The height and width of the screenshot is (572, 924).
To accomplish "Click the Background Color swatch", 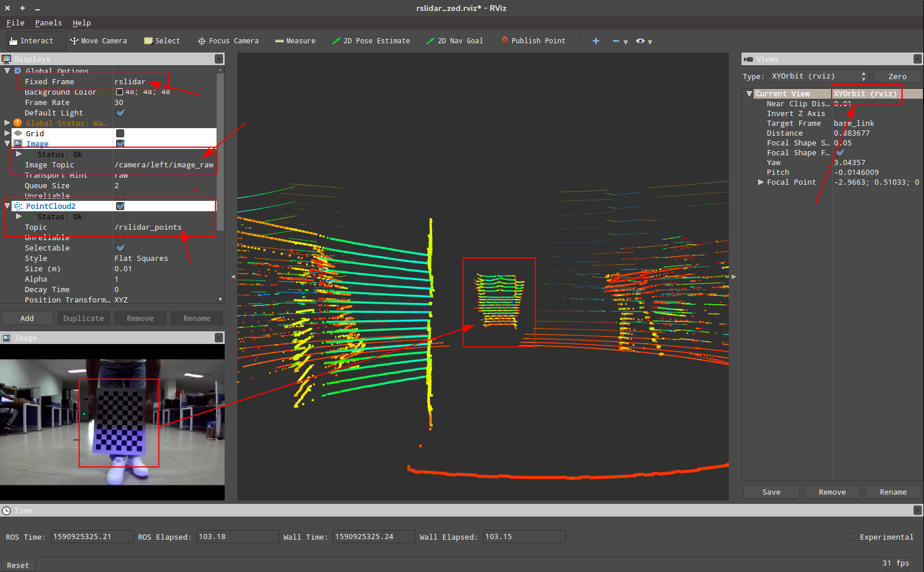I will pos(120,92).
